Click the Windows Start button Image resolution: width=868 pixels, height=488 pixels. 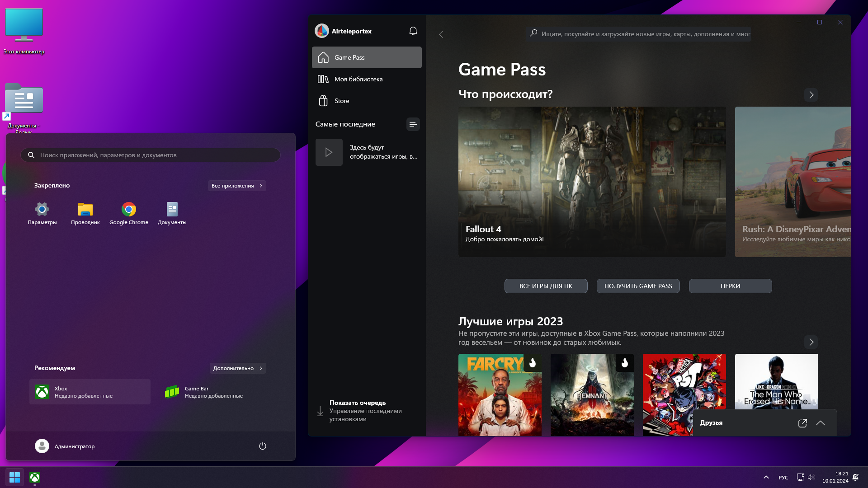(x=14, y=477)
